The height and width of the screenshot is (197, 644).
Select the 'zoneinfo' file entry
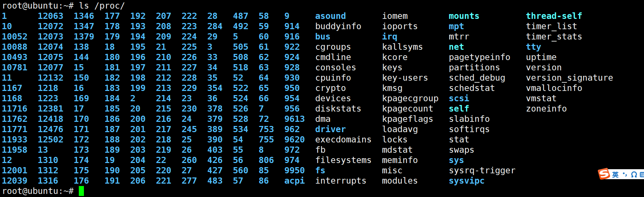pos(546,109)
